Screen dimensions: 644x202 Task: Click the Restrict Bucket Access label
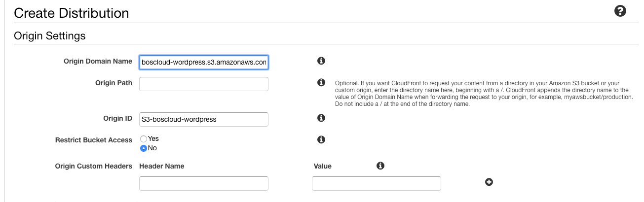(x=94, y=140)
